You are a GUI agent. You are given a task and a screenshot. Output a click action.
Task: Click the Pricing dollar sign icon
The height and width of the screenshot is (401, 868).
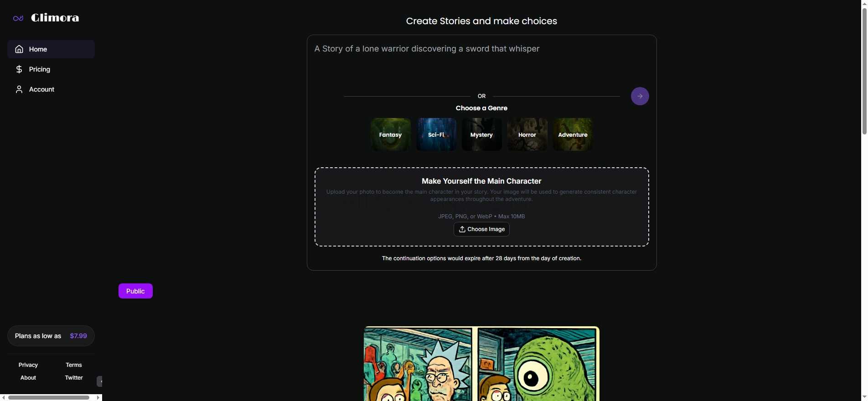pos(19,69)
